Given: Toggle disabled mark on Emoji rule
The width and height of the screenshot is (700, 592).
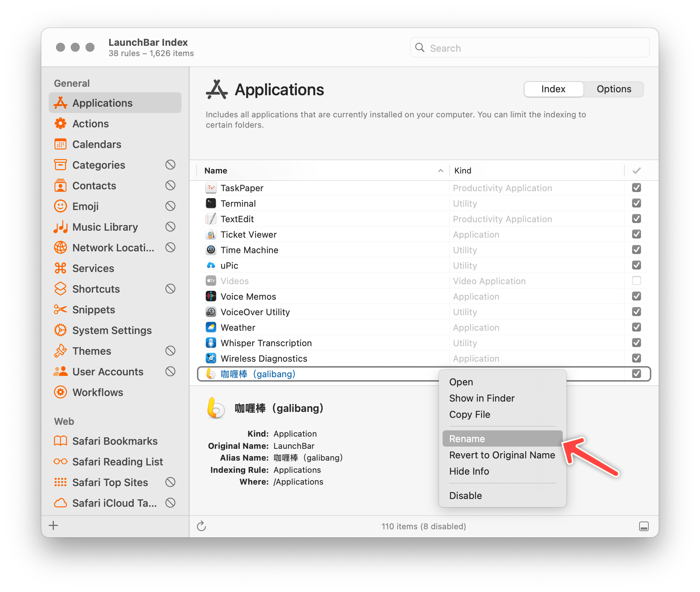Looking at the screenshot, I should pyautogui.click(x=170, y=206).
